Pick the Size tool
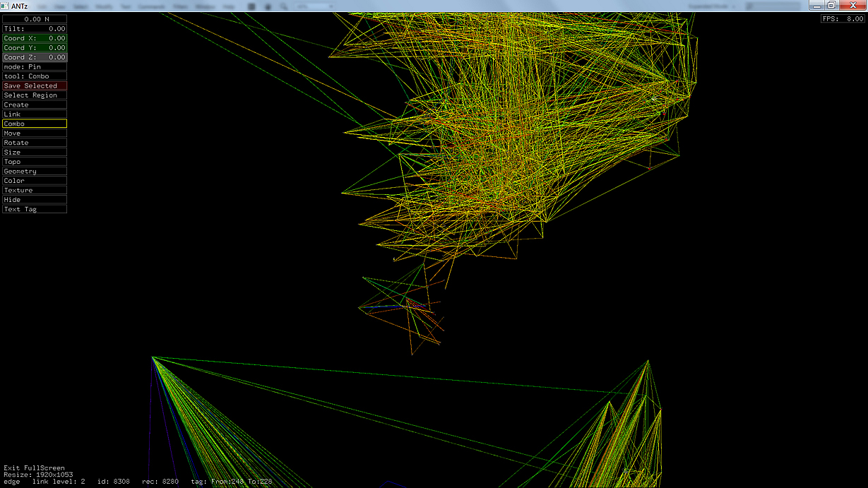The image size is (868, 488). pos(35,153)
